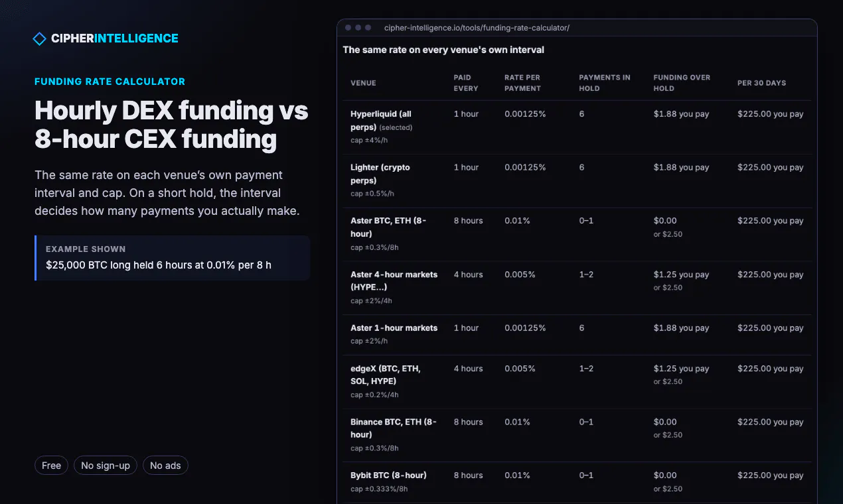
Task: Click the 'The same rate on every venue's own interval' heading
Action: pos(443,50)
